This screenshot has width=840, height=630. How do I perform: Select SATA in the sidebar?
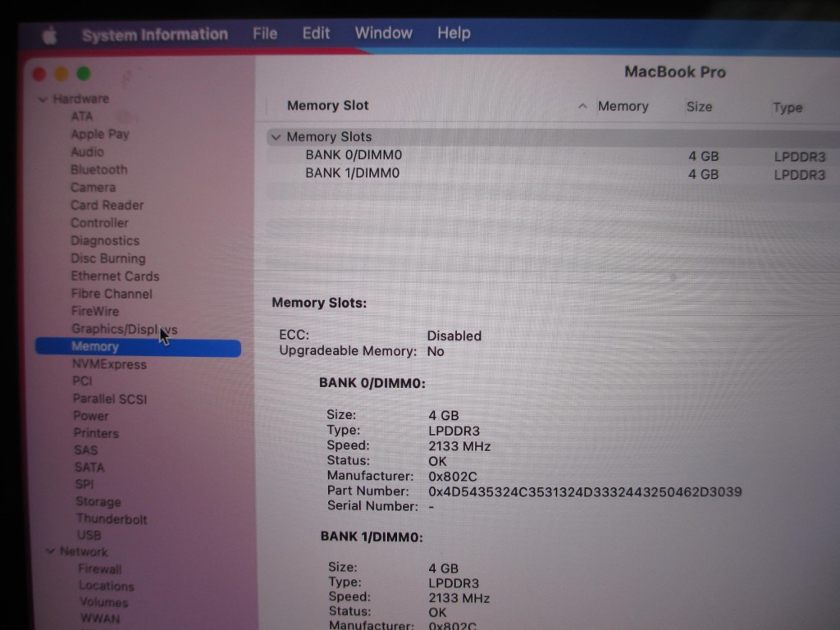tap(90, 468)
